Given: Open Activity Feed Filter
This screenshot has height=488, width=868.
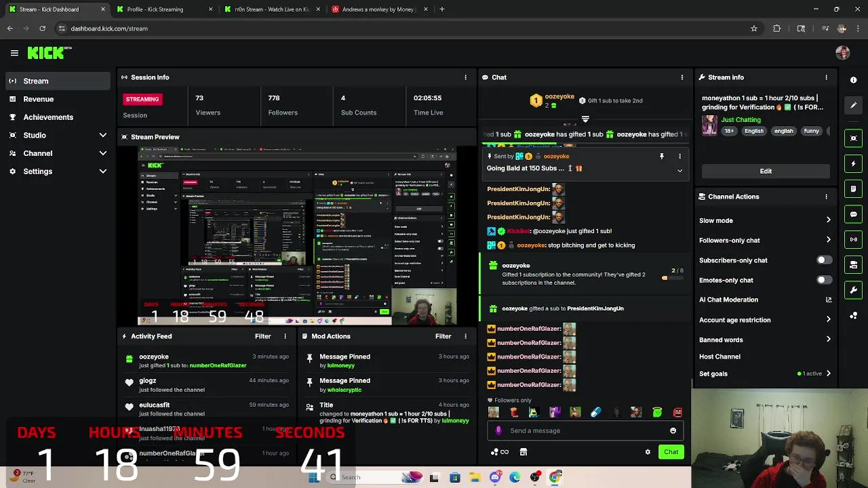Looking at the screenshot, I should click(x=262, y=336).
